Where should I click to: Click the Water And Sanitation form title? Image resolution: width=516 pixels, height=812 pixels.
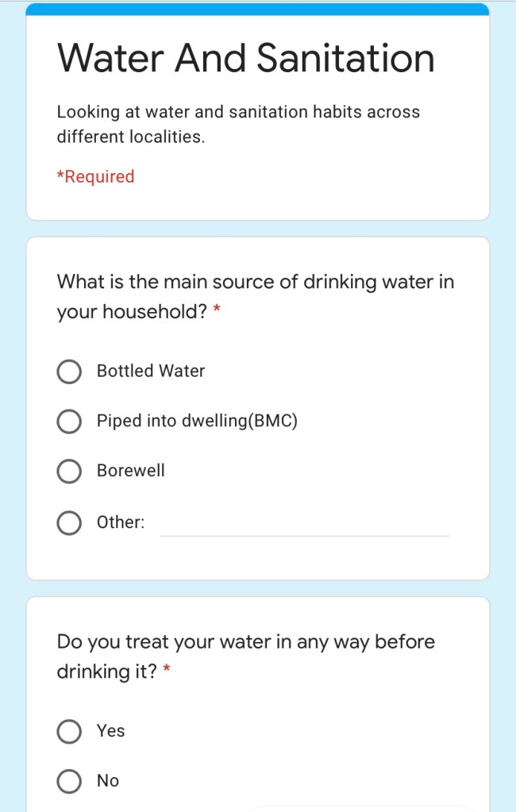pos(246,58)
